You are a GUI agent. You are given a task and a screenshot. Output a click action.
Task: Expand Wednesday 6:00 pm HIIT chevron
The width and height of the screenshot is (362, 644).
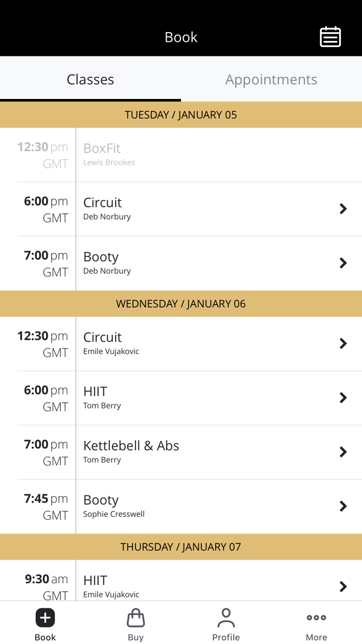[343, 398]
